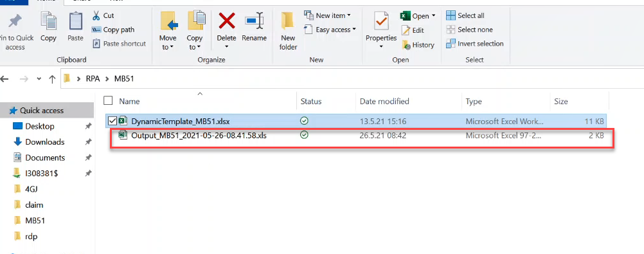644x254 pixels.
Task: Tick the select-all checkbox in header
Action: 108,100
